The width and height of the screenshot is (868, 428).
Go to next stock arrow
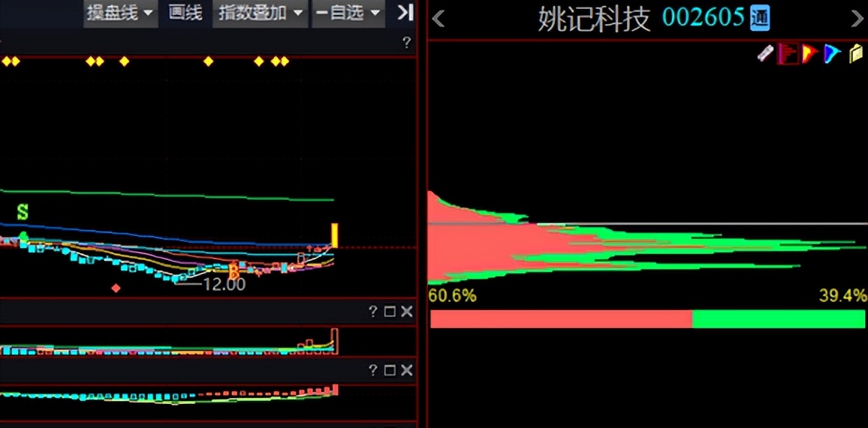(857, 19)
